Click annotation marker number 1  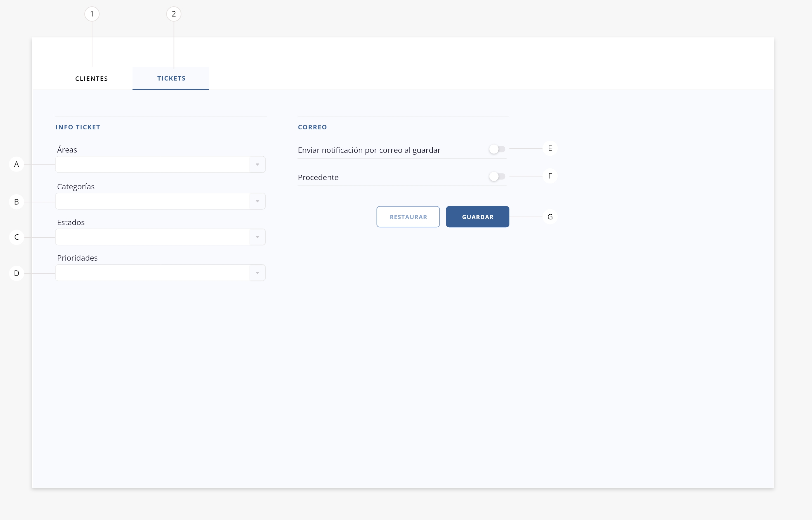tap(92, 14)
